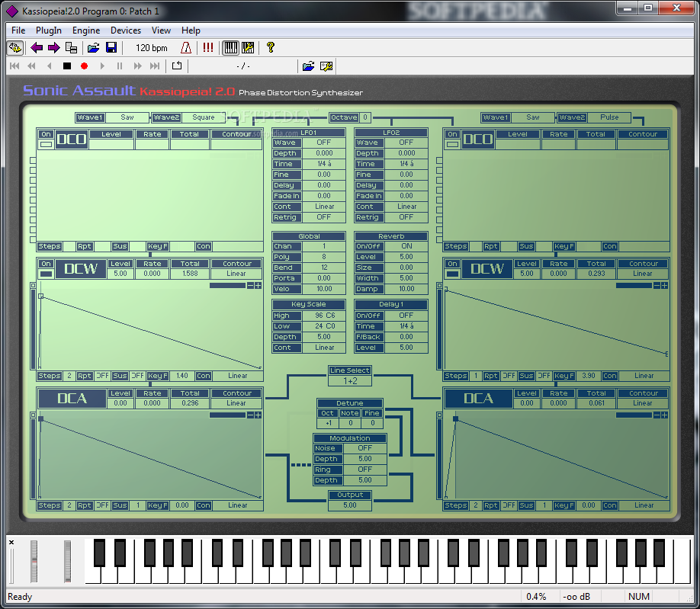Click the fast rewind transport button

click(x=31, y=66)
